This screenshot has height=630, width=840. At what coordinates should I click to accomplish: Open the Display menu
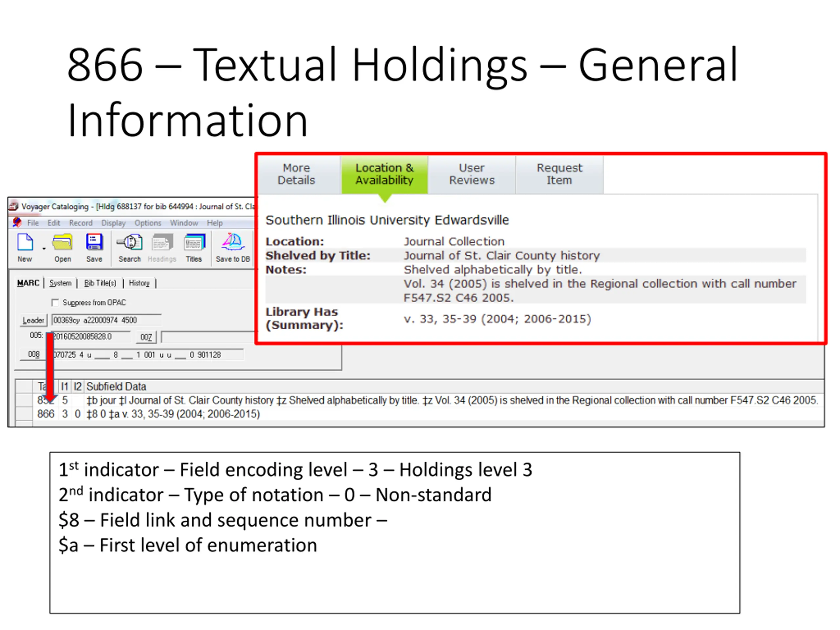(x=114, y=223)
